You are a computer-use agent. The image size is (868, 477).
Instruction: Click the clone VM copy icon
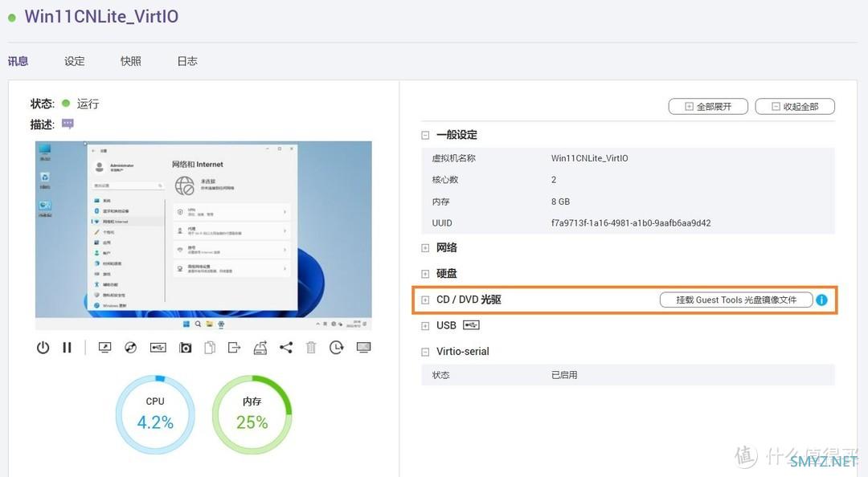(x=210, y=348)
